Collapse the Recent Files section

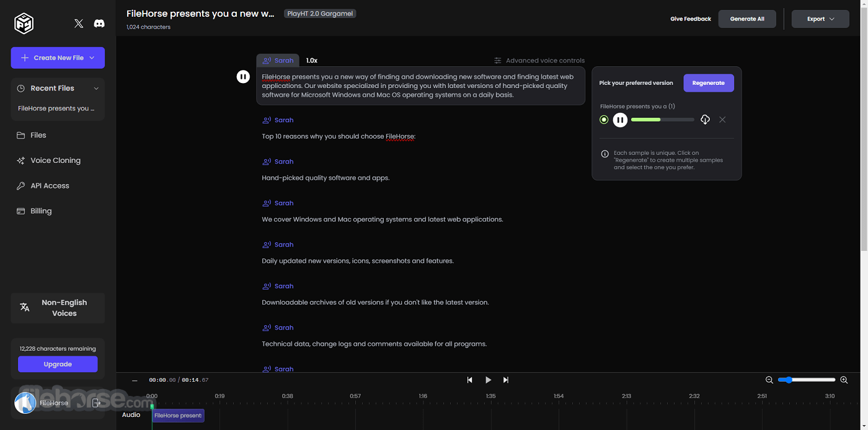pos(96,89)
